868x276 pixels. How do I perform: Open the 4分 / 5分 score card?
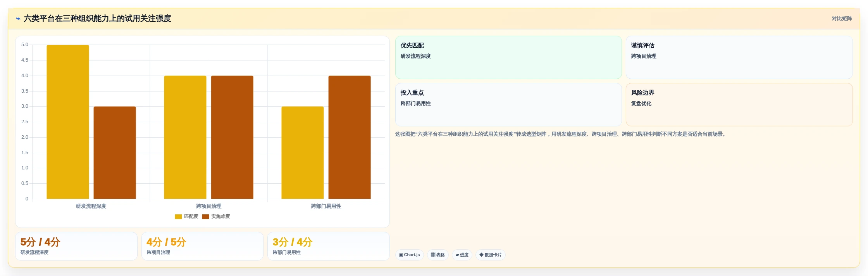[x=202, y=246]
